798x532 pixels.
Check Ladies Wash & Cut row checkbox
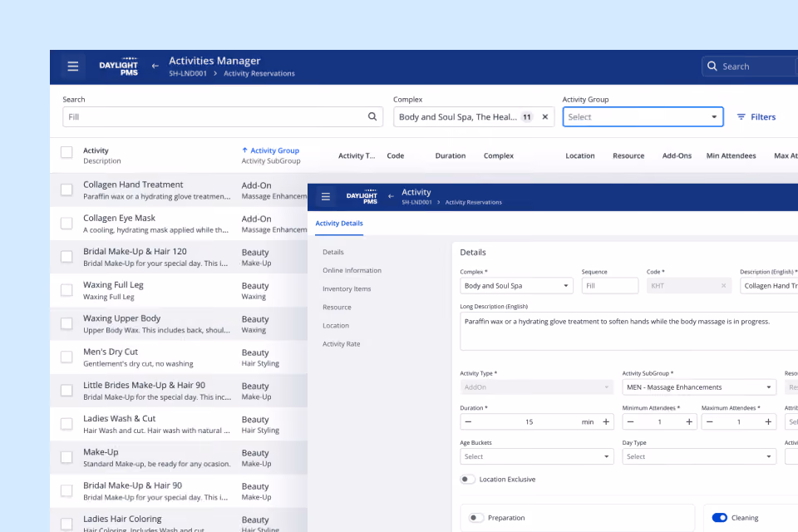coord(66,424)
